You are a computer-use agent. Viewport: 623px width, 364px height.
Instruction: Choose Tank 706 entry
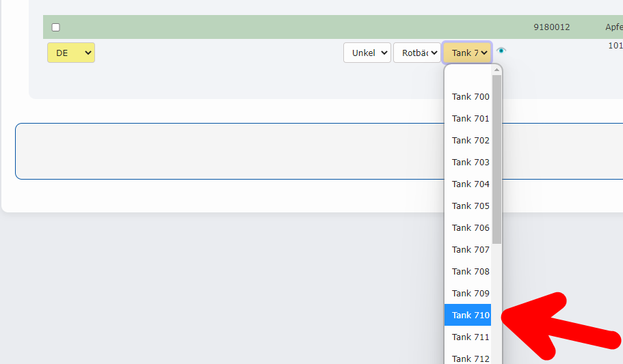point(470,228)
